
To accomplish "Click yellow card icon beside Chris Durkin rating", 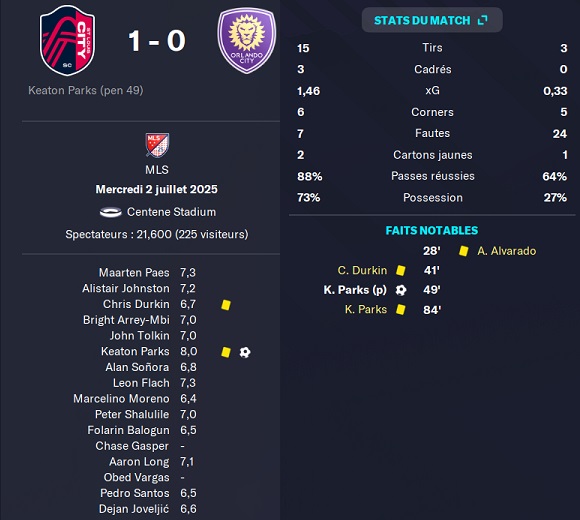I will (226, 305).
